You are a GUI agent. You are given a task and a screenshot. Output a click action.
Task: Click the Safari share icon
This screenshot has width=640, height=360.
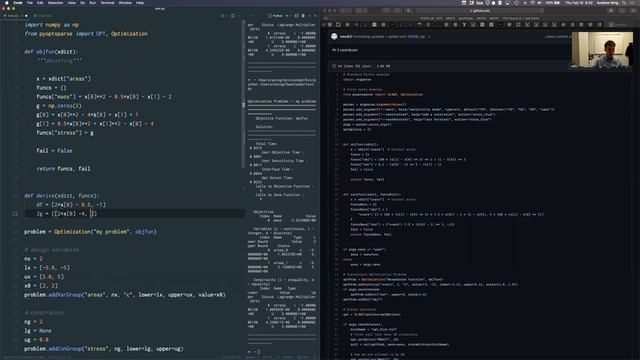(611, 11)
